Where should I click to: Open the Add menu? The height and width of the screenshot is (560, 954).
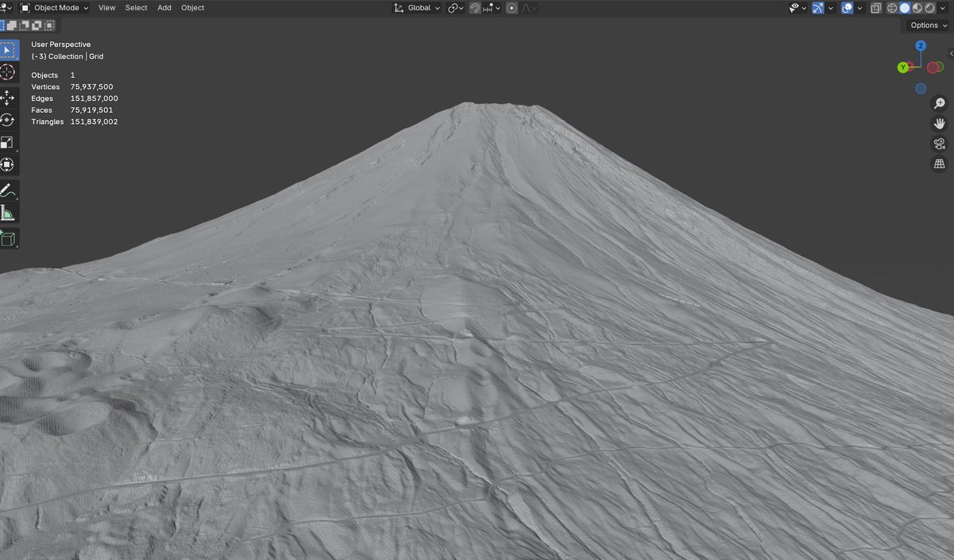pos(164,8)
